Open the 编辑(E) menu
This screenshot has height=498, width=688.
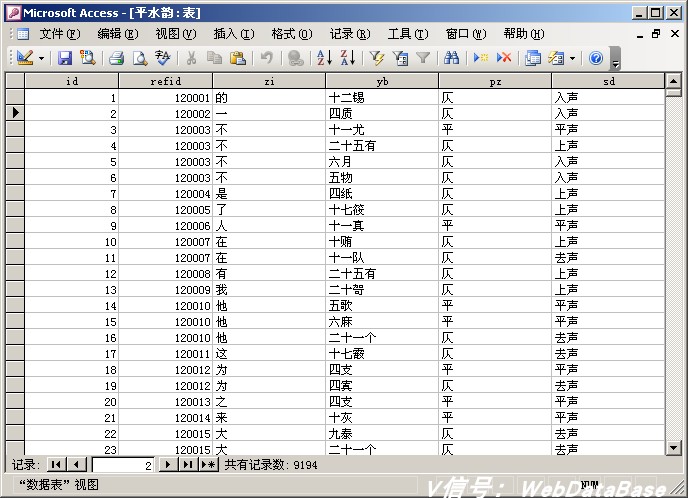pos(118,34)
